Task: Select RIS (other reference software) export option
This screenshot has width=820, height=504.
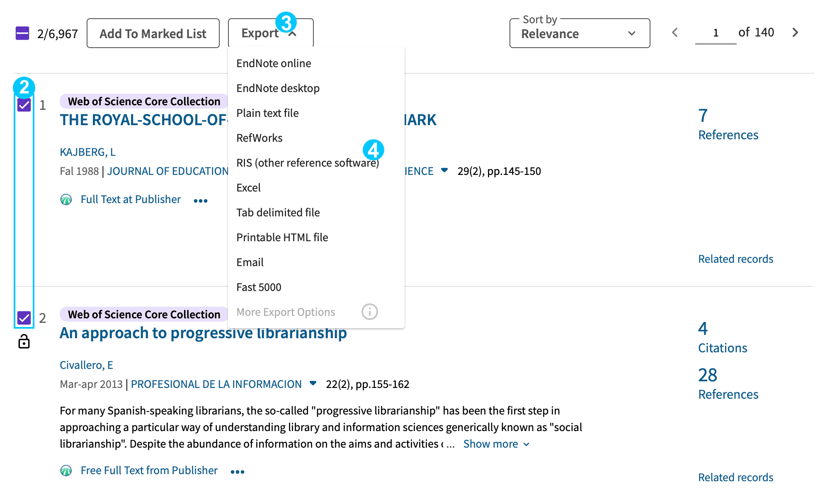Action: point(308,163)
